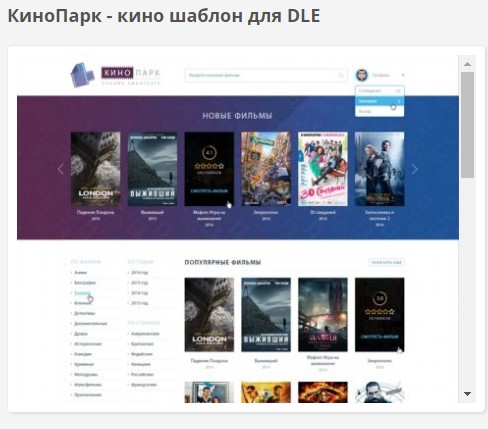Click scrollbar up arrow of preview
The width and height of the screenshot is (488, 429).
pos(467,64)
